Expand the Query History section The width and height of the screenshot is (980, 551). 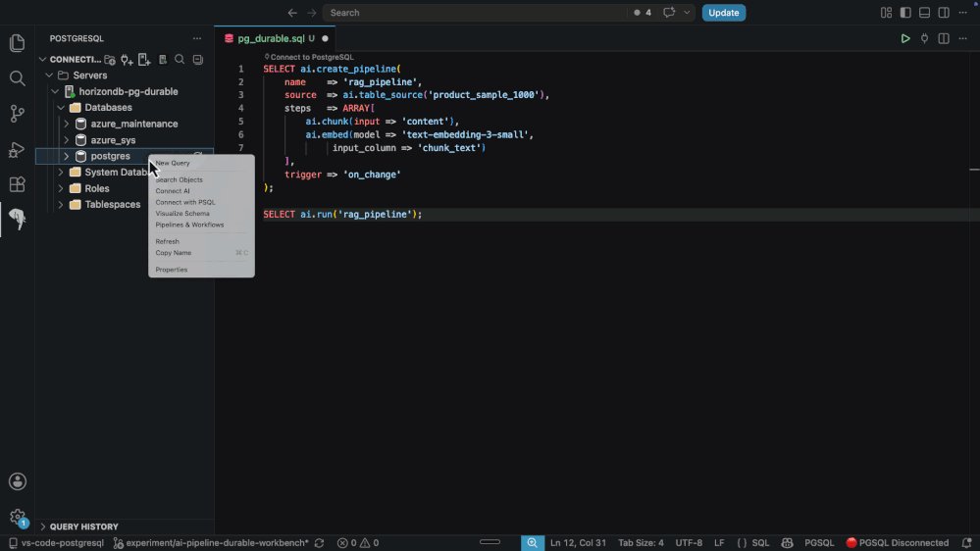coord(42,526)
